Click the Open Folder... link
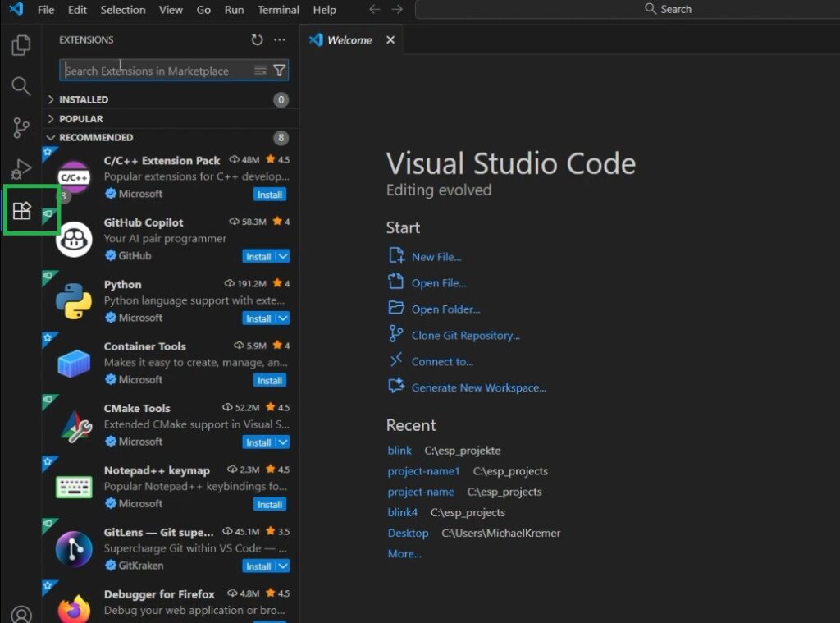The height and width of the screenshot is (623, 840). (445, 309)
